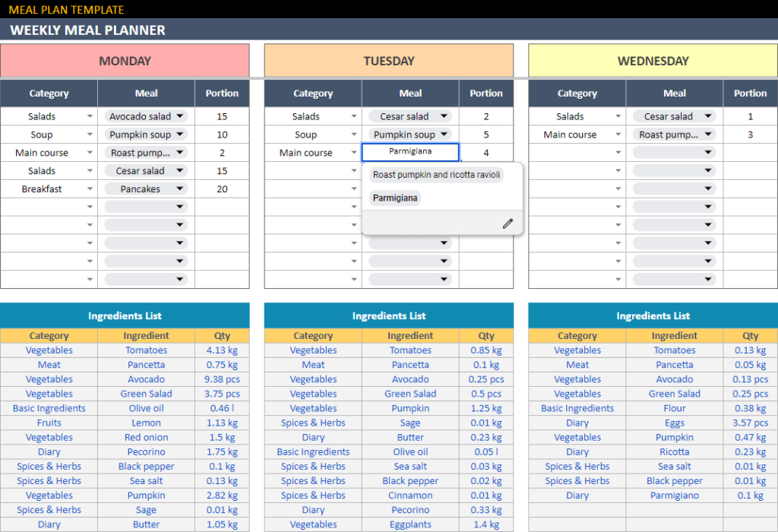Open Wednesday Roast pumpkin meal dropdown
This screenshot has width=778, height=532.
click(708, 135)
